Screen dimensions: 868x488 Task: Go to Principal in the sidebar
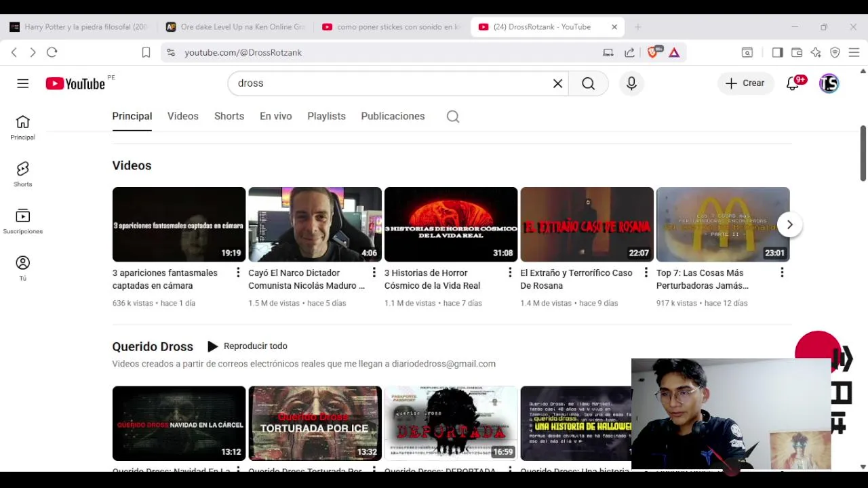pos(22,127)
